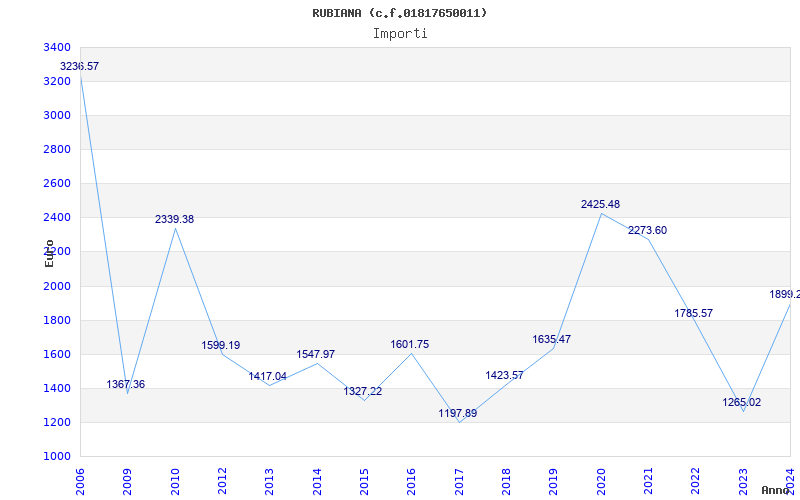The width and height of the screenshot is (800, 500).
Task: Select the x-axis year 2019
Action: click(554, 482)
